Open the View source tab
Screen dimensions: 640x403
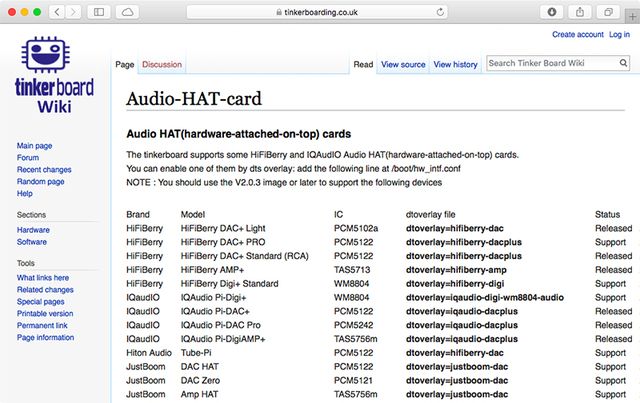click(x=403, y=65)
